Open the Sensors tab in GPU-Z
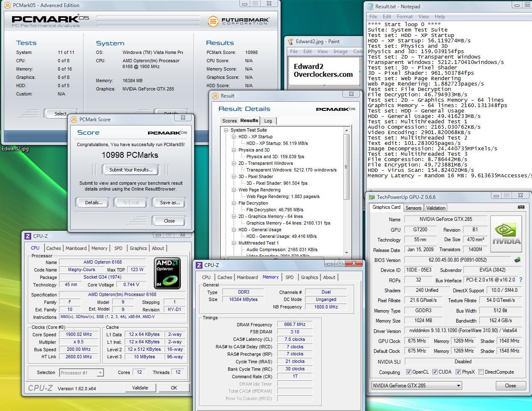Image resolution: width=532 pixels, height=411 pixels. 413,208
